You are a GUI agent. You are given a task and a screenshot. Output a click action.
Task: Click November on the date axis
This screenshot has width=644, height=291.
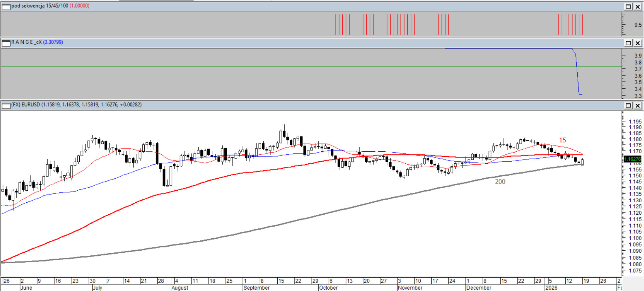410,288
